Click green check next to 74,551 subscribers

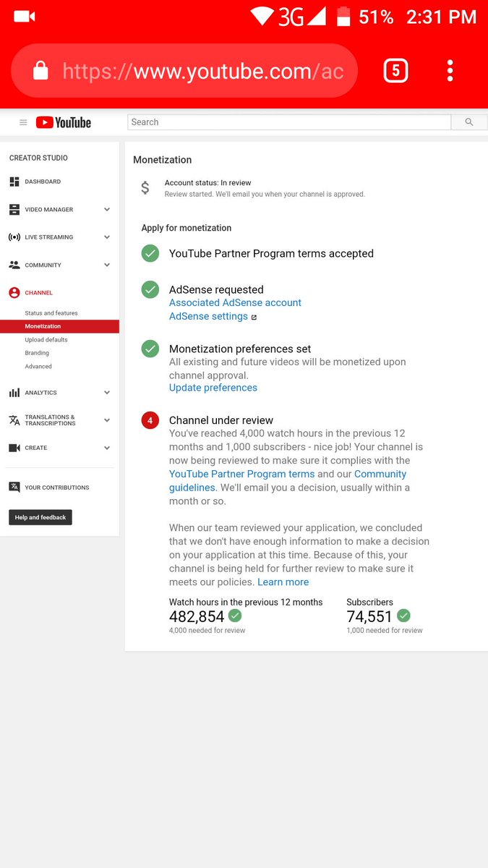click(x=403, y=616)
